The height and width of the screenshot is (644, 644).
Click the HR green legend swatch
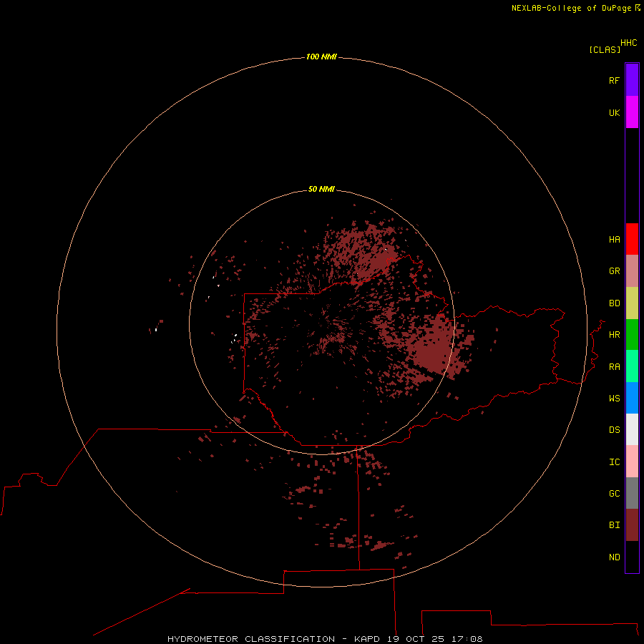[x=632, y=335]
